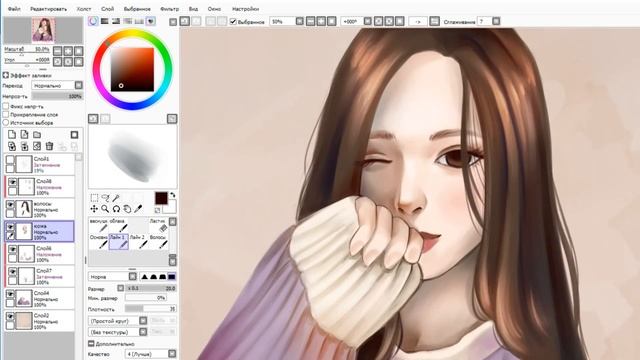Select the Лайн 2 brush preset
This screenshot has height=360, width=640.
pos(138,242)
